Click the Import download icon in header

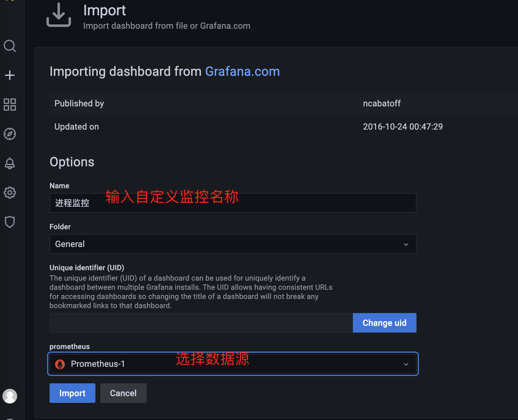[59, 15]
